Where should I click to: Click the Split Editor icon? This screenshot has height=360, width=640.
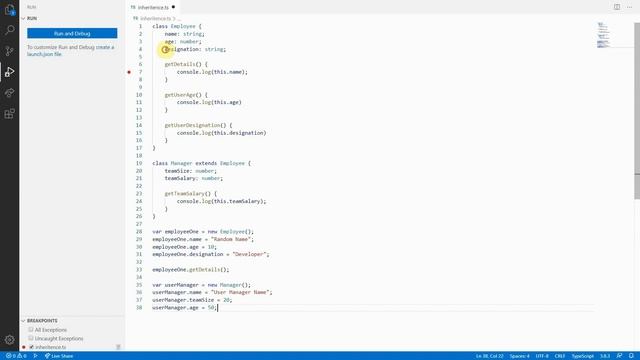point(617,7)
